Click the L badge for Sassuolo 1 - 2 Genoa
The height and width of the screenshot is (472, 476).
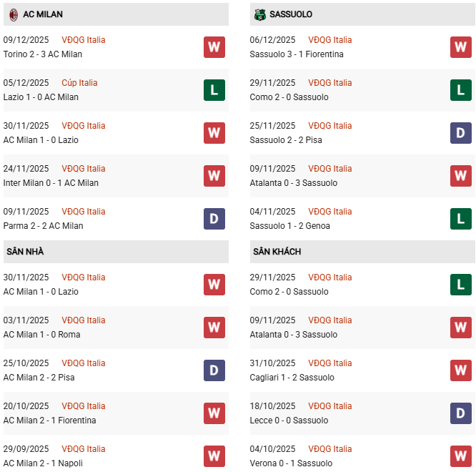click(x=460, y=219)
